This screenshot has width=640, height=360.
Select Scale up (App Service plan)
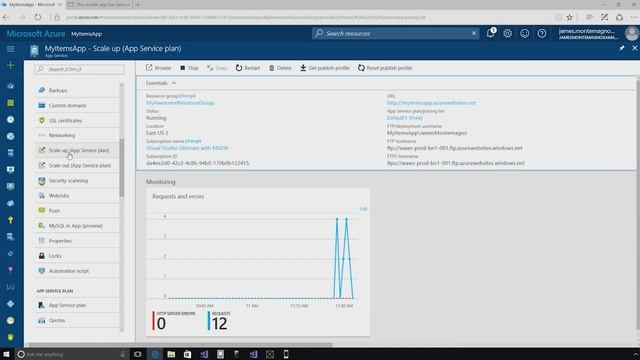coord(78,150)
